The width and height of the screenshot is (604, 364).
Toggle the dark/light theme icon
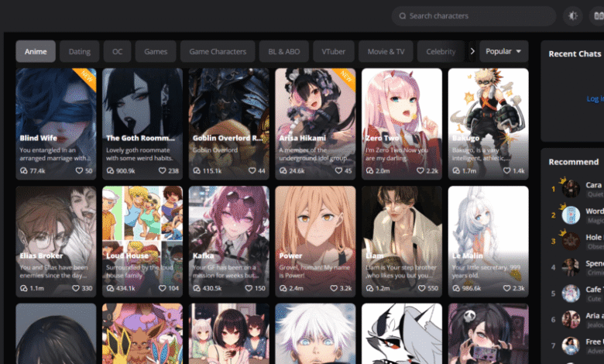[x=574, y=15]
